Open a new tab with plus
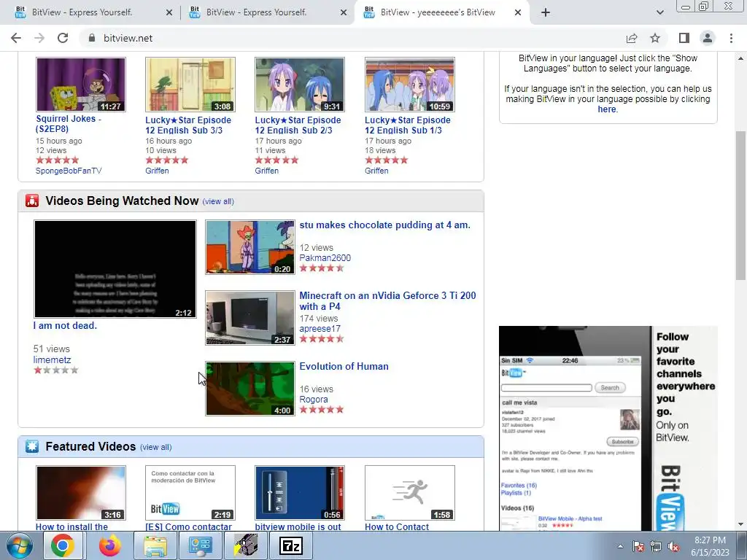The image size is (747, 560). [546, 12]
